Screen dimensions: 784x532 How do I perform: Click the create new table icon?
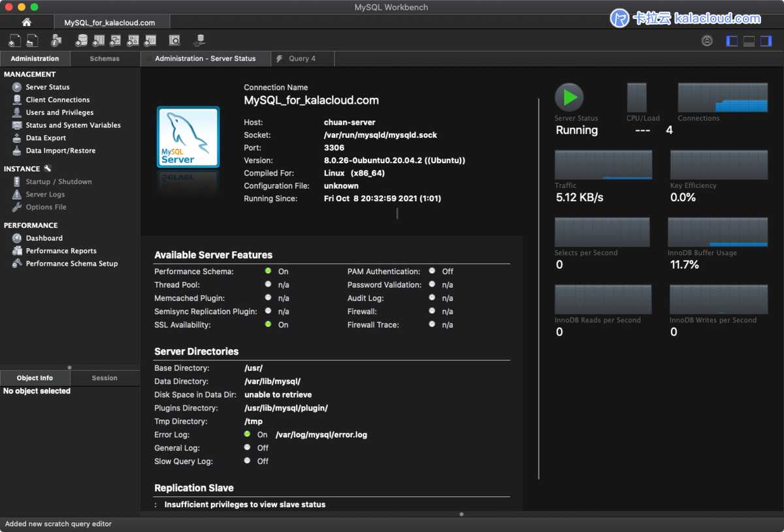(99, 40)
